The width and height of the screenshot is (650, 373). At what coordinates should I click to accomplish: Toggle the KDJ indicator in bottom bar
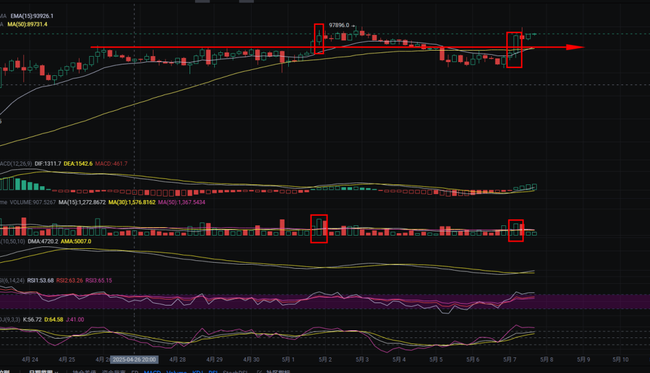(197, 371)
